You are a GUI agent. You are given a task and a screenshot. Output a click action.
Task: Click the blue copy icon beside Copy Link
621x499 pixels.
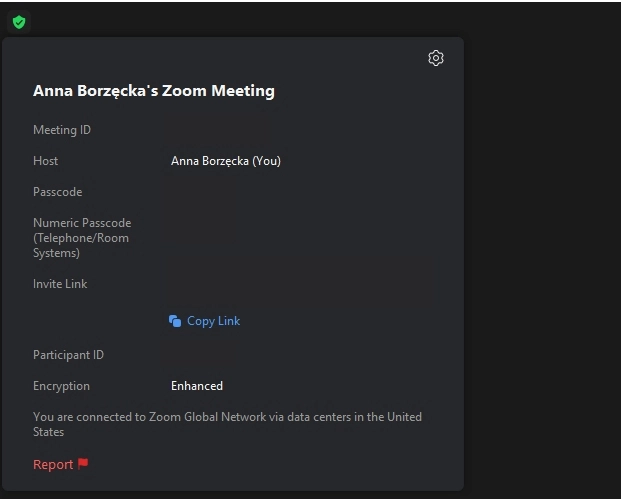click(x=175, y=321)
